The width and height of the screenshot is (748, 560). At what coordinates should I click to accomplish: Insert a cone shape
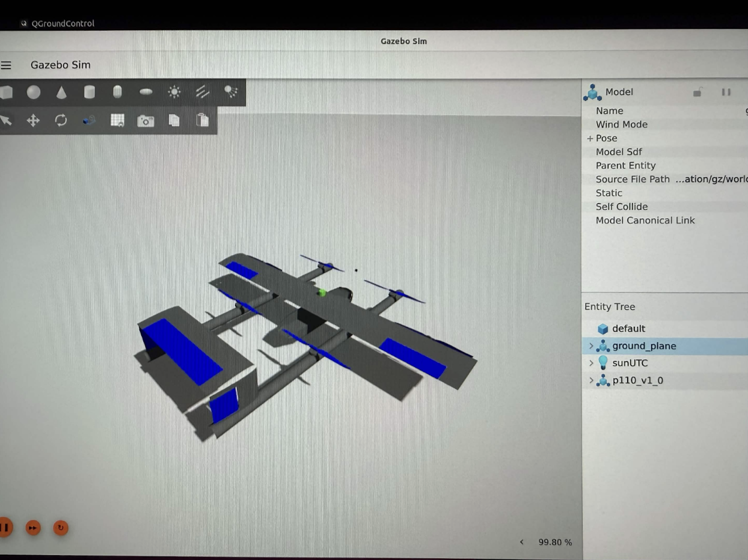(x=61, y=92)
